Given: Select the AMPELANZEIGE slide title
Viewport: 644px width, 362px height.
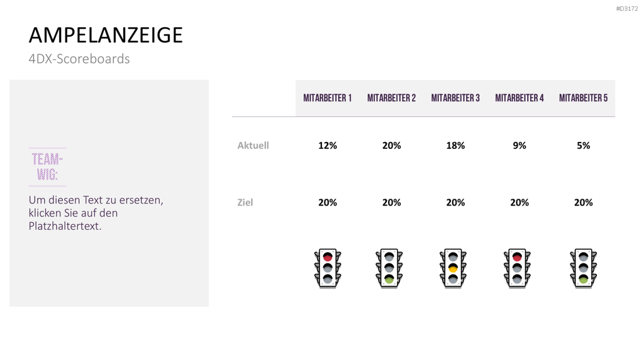Looking at the screenshot, I should tap(106, 35).
